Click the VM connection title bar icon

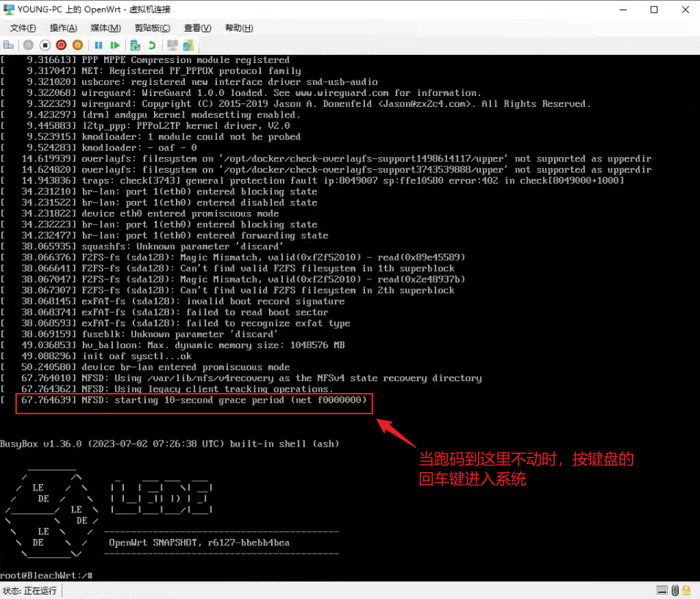coord(9,10)
